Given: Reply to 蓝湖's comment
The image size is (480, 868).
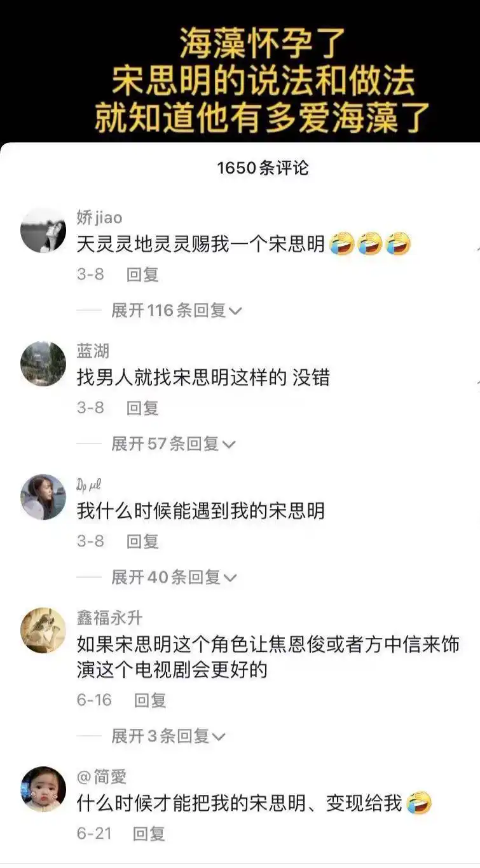Looking at the screenshot, I should click(x=142, y=409).
